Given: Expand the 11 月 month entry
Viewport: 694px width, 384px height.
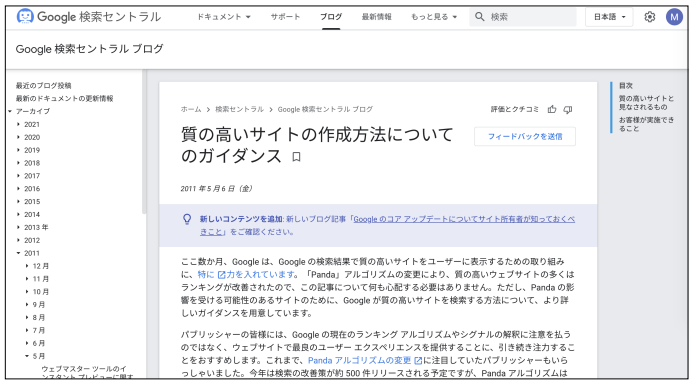Looking at the screenshot, I should (x=27, y=279).
